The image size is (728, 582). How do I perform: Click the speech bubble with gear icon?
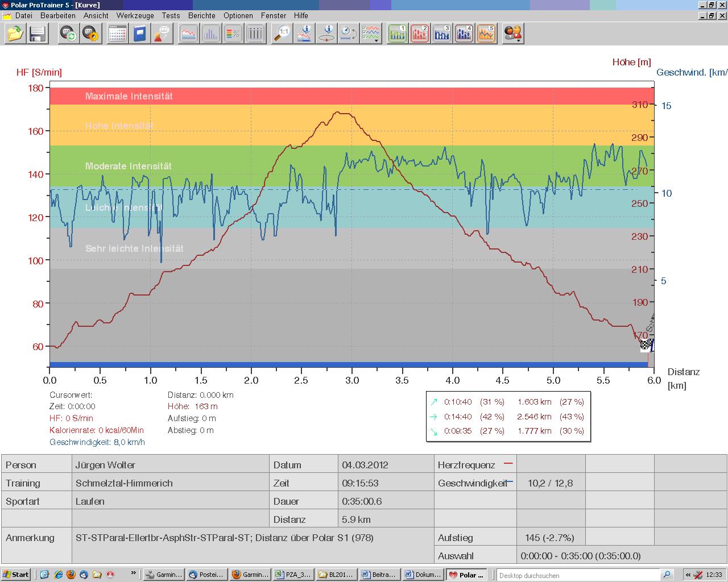point(91,34)
